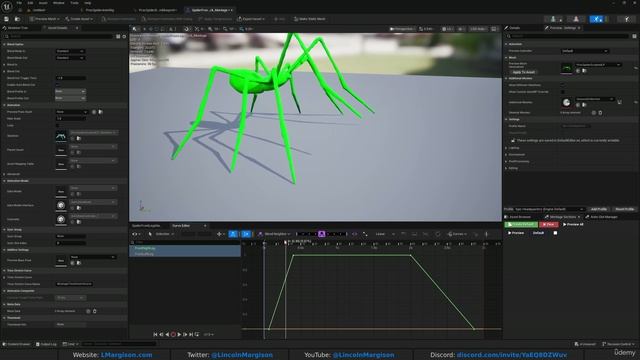Click the Meta Data trash icon
The height and width of the screenshot is (360, 640).
tap(95, 311)
